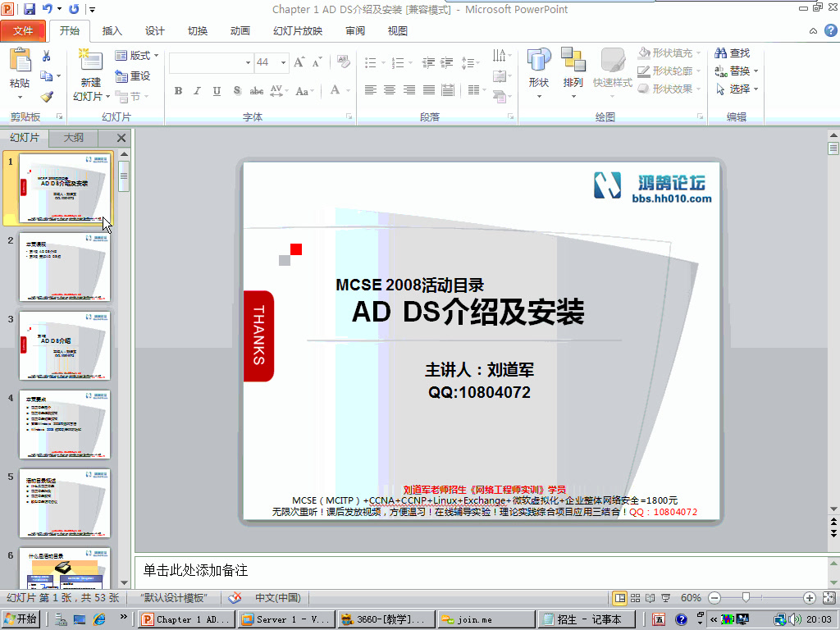This screenshot has height=630, width=840.
Task: Align text left
Action: [x=370, y=90]
